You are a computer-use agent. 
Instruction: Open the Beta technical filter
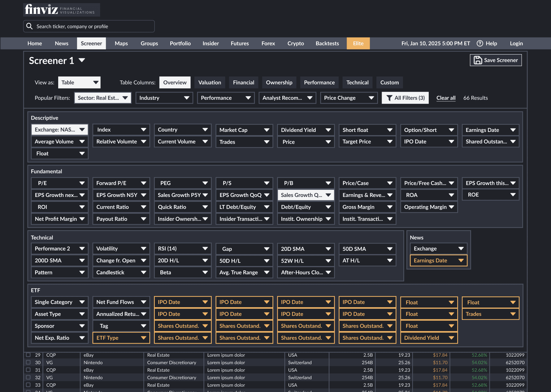(183, 272)
